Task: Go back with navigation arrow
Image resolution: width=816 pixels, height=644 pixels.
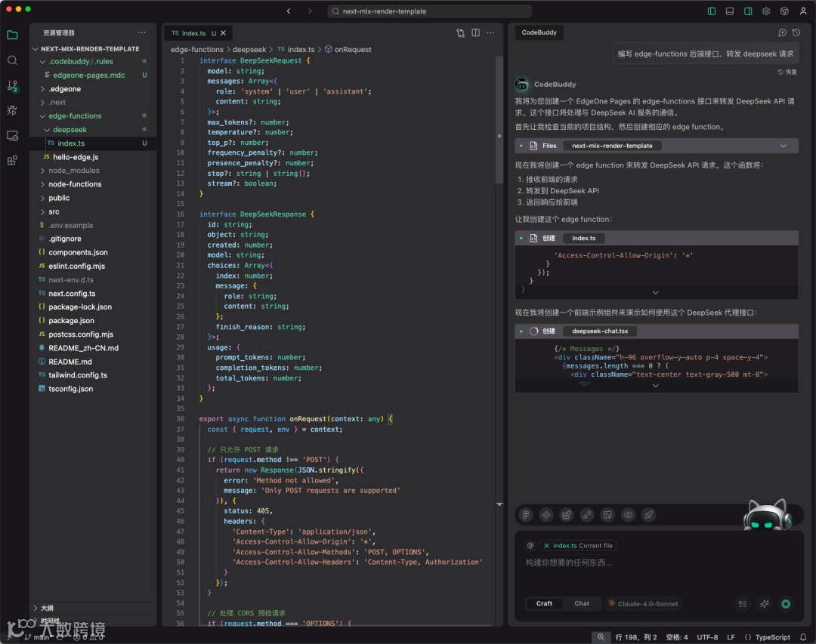Action: (289, 11)
